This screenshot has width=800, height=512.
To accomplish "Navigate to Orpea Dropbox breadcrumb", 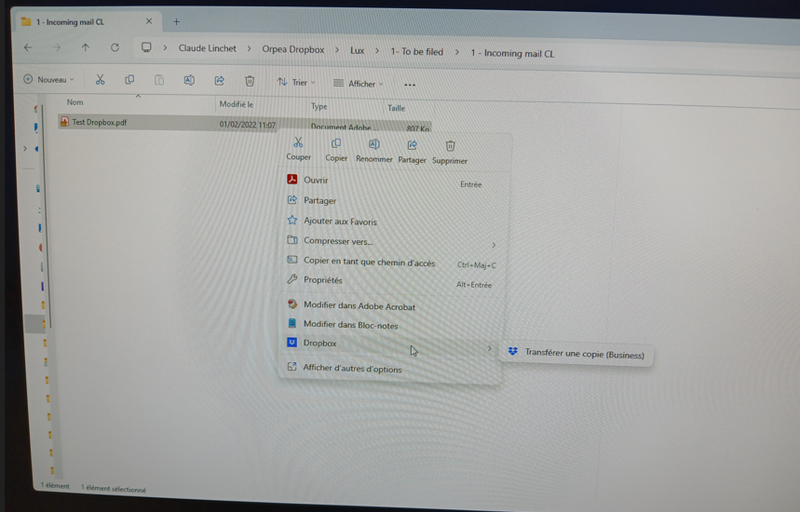I will tap(293, 49).
